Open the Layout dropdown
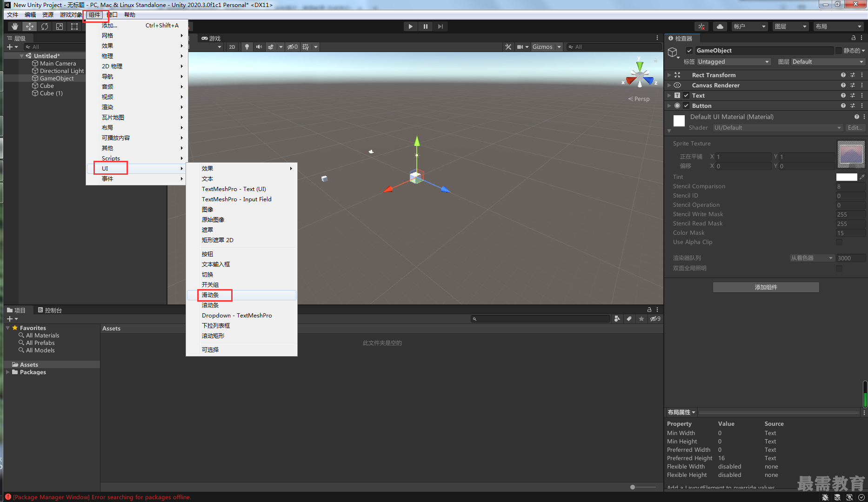This screenshot has width=868, height=502. (x=839, y=26)
